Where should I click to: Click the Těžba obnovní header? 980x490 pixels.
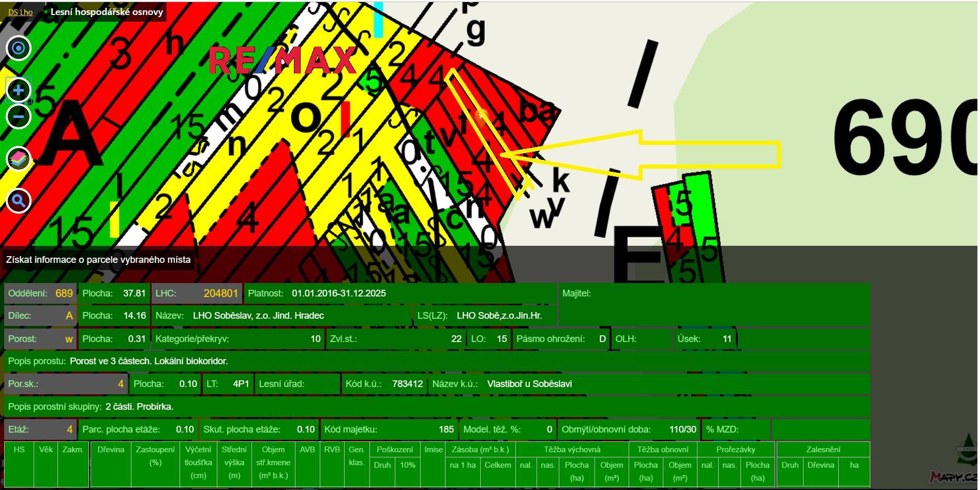coord(663,450)
